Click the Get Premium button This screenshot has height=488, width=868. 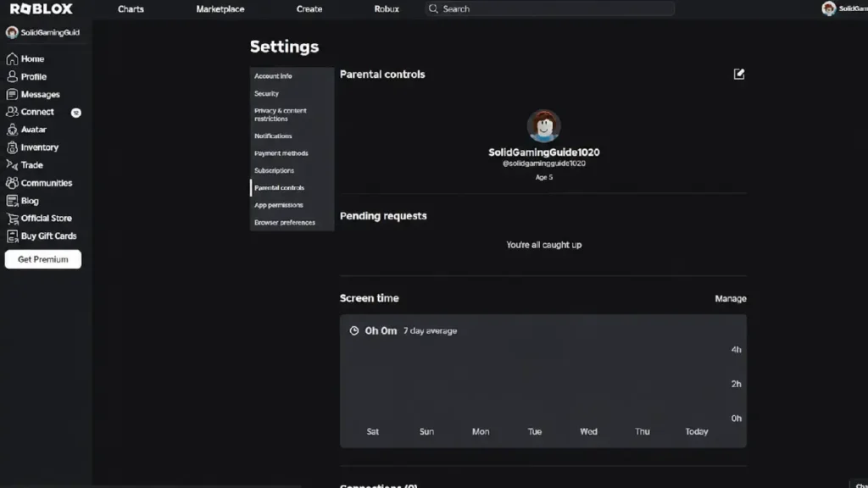(x=42, y=259)
